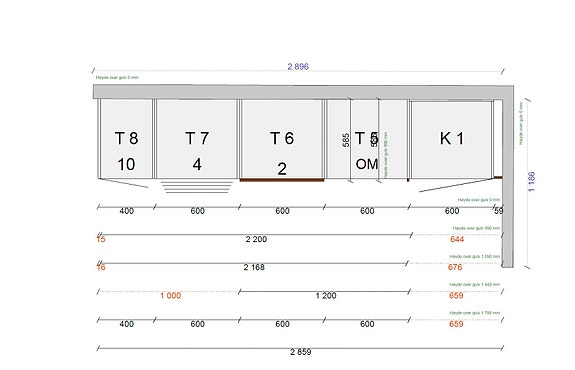Select the brown front edge below T 6
This screenshot has width=575, height=370.
[x=282, y=180]
